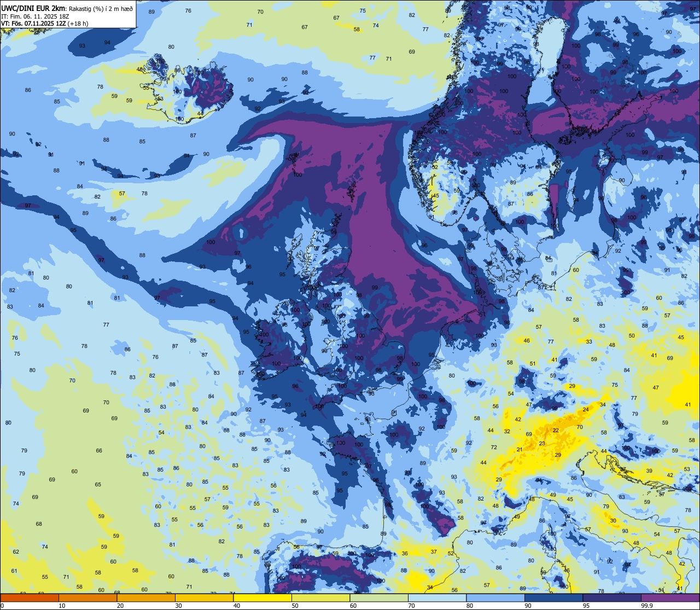700x610 pixels.
Task: Click the 90–95 dark blue legend swatch
Action: 553,597
